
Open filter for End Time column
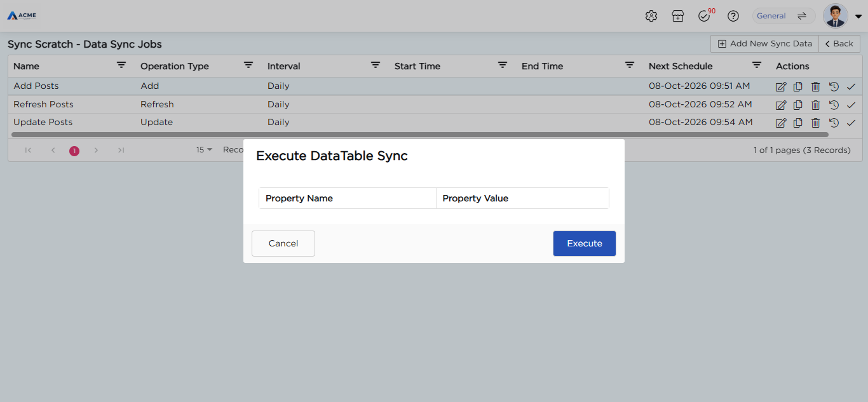point(630,65)
